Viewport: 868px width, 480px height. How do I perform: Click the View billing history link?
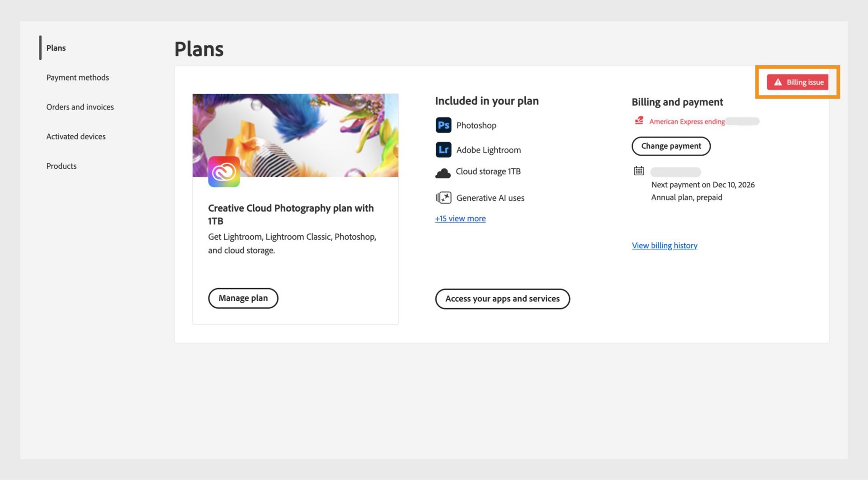pyautogui.click(x=664, y=245)
